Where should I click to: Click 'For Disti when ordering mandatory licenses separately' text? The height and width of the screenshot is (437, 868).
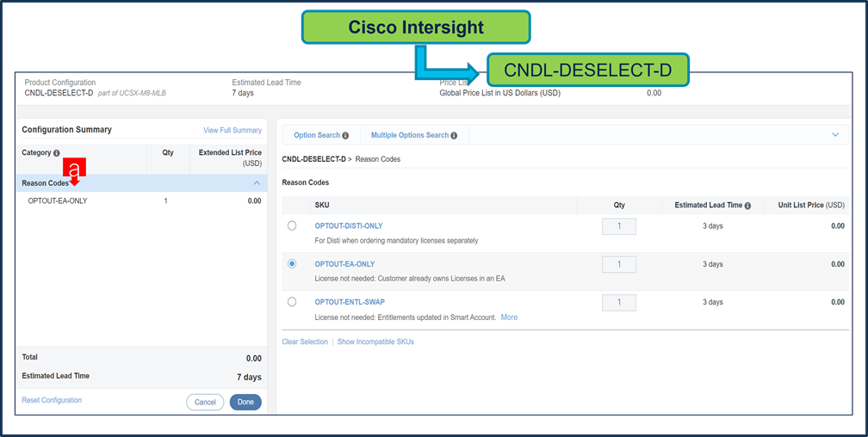[396, 241]
